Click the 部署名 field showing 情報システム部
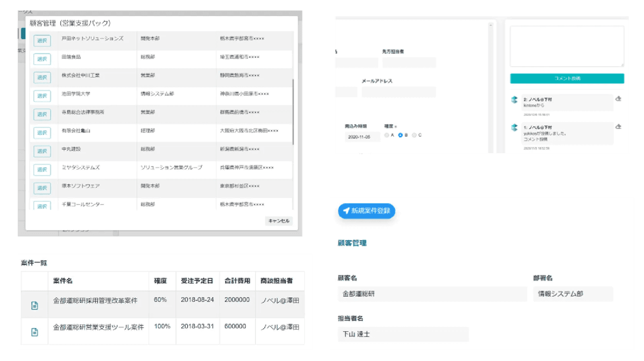 click(x=573, y=294)
